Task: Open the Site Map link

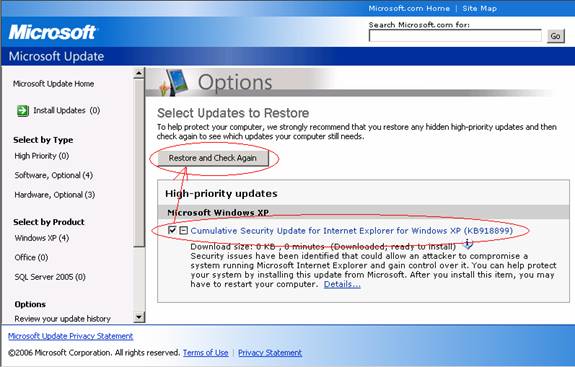Action: (480, 8)
